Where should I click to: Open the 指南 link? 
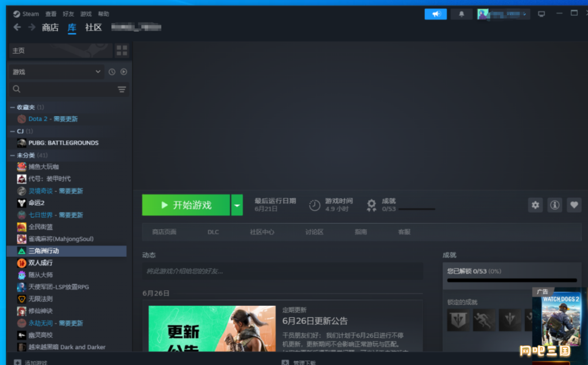[x=361, y=232]
